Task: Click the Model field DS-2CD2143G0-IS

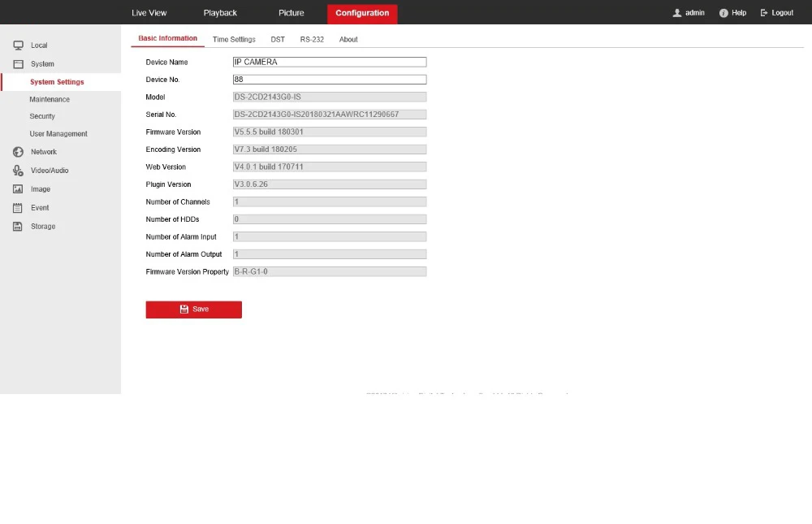Action: tap(330, 97)
